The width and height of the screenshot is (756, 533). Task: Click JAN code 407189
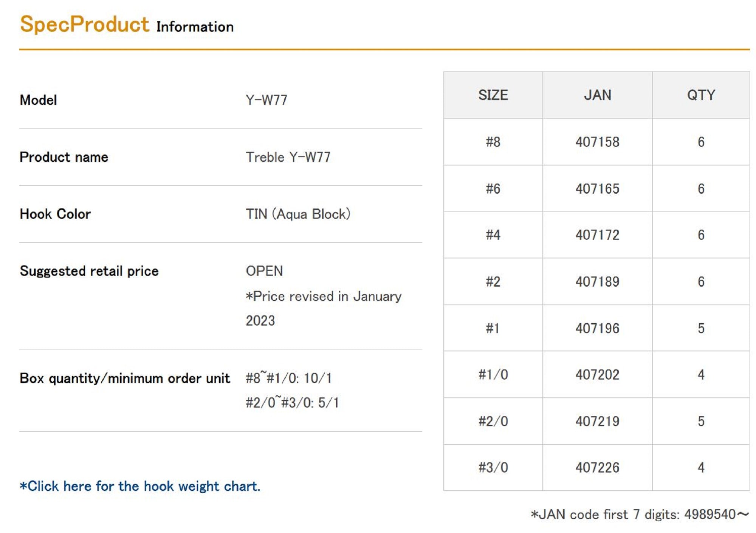click(x=597, y=282)
